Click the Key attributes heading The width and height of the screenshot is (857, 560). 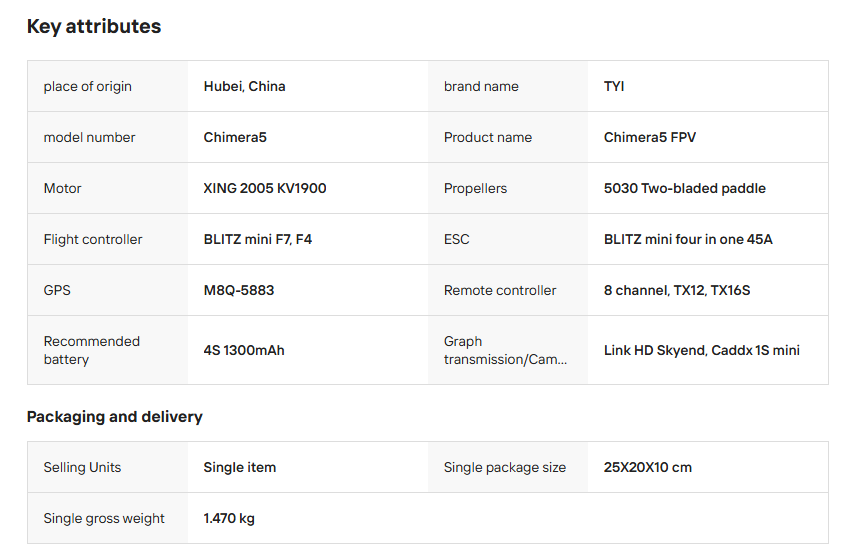click(94, 27)
